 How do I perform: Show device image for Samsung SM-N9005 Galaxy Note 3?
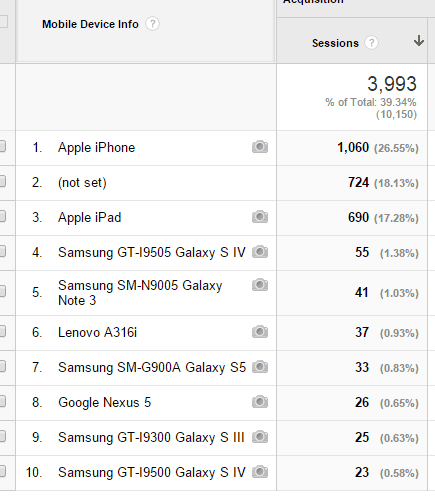tap(260, 285)
